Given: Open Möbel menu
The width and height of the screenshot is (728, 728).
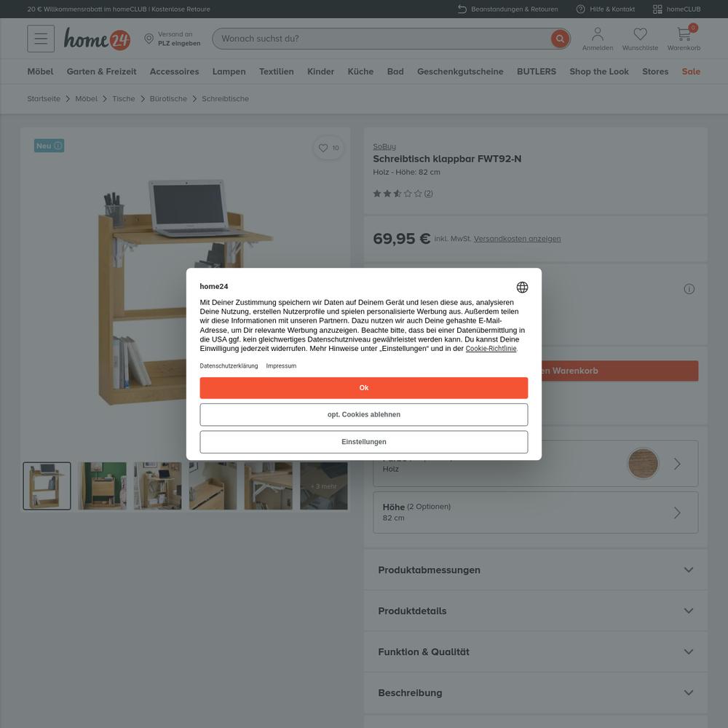Looking at the screenshot, I should (40, 71).
